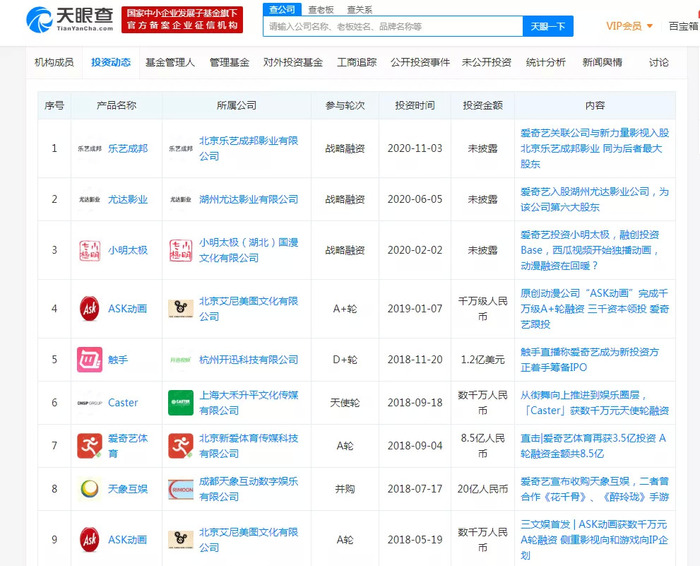
Task: Open the 百宝箱 menu
Action: pyautogui.click(x=683, y=26)
